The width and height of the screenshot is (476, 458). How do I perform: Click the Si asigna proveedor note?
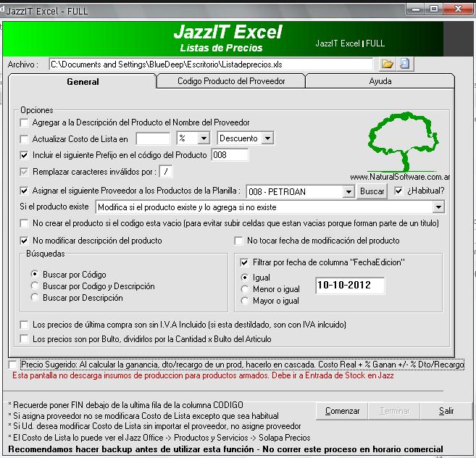coord(143,416)
